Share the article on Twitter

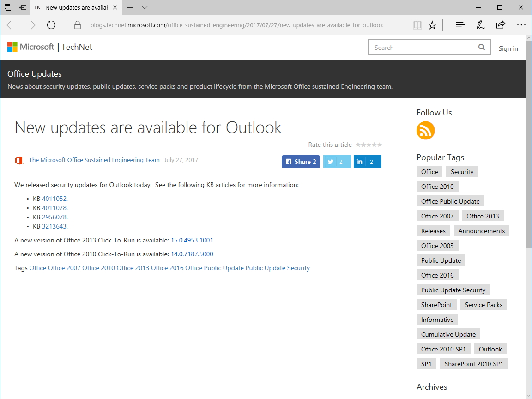pos(337,161)
